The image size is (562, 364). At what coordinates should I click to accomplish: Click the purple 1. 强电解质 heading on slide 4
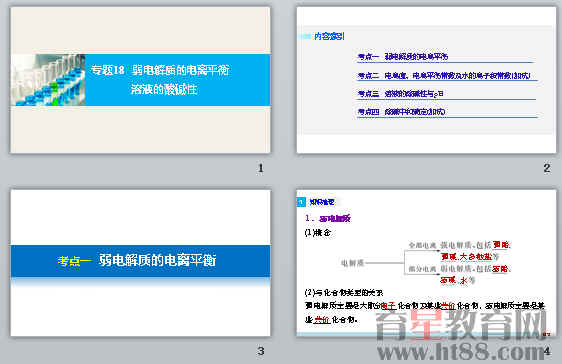(x=328, y=218)
